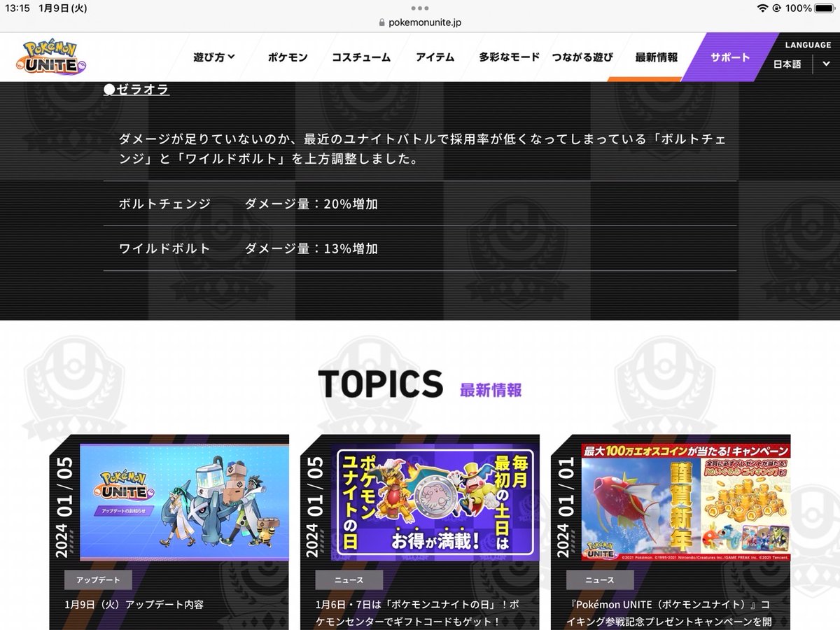This screenshot has height=630, width=840.
Task: Tap the orientation lock status icon
Action: click(x=776, y=8)
